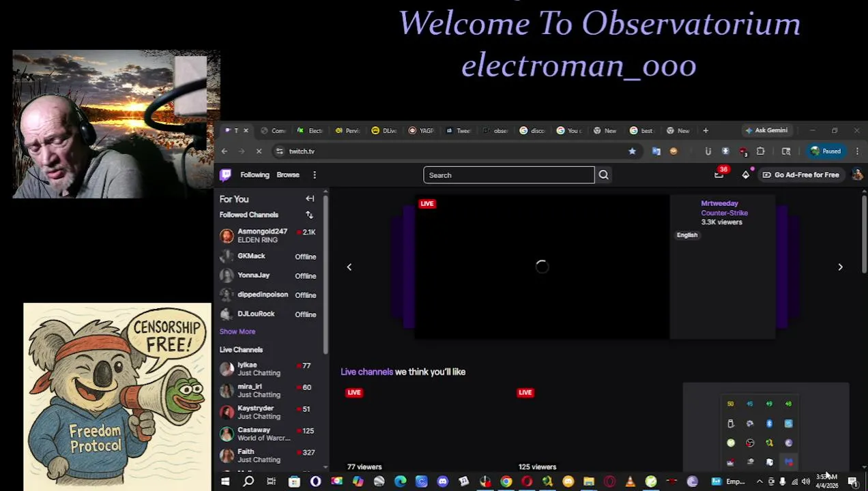Open the featured live stream player
The width and height of the screenshot is (868, 491).
click(x=542, y=267)
